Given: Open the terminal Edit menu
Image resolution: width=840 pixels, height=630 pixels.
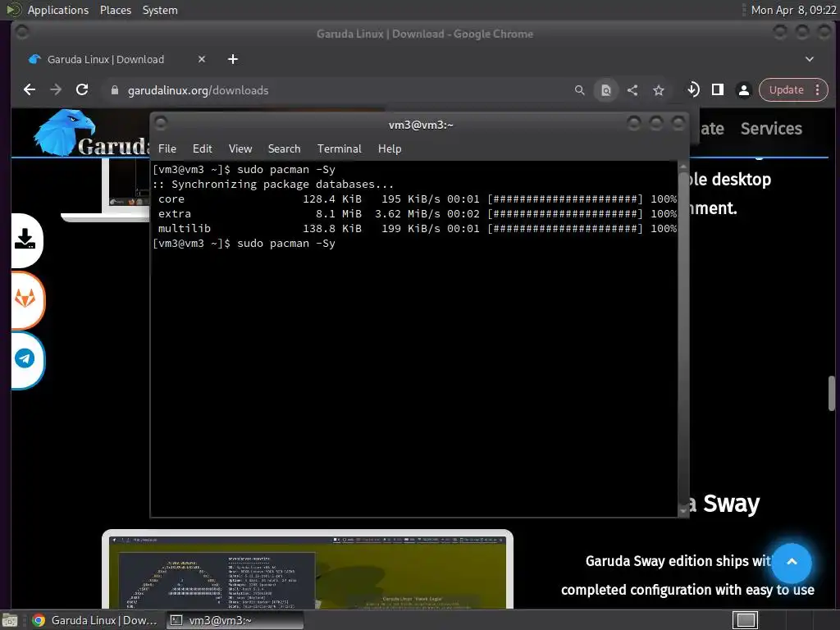Looking at the screenshot, I should pos(202,149).
